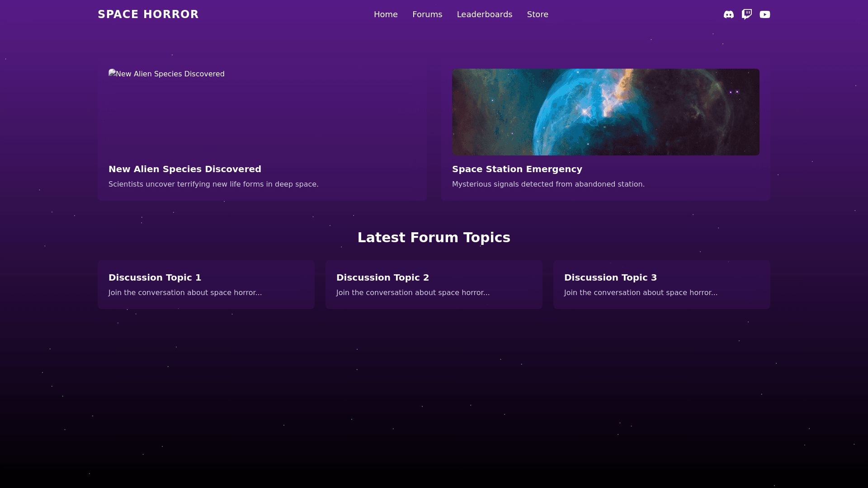
Task: Go to the Home nav item
Action: pos(386,14)
